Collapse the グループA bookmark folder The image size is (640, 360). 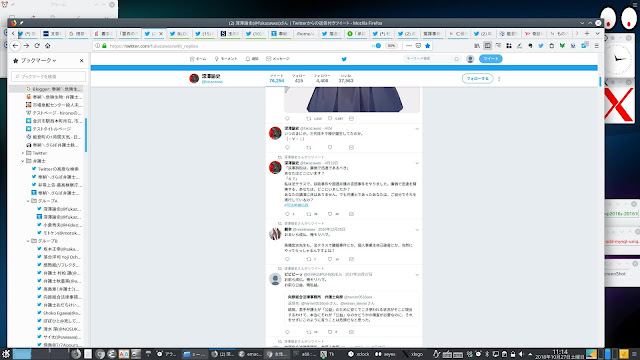click(x=28, y=201)
